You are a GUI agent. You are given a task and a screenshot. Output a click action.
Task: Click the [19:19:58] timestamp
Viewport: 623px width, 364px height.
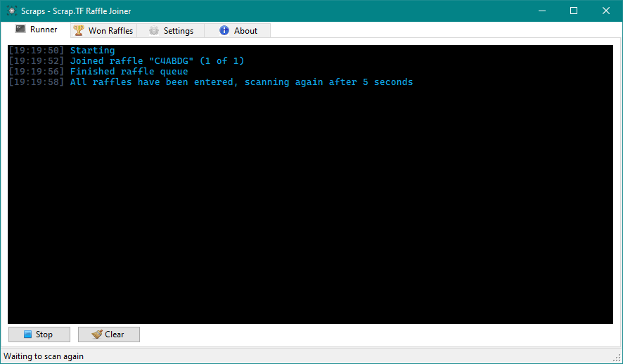point(36,82)
